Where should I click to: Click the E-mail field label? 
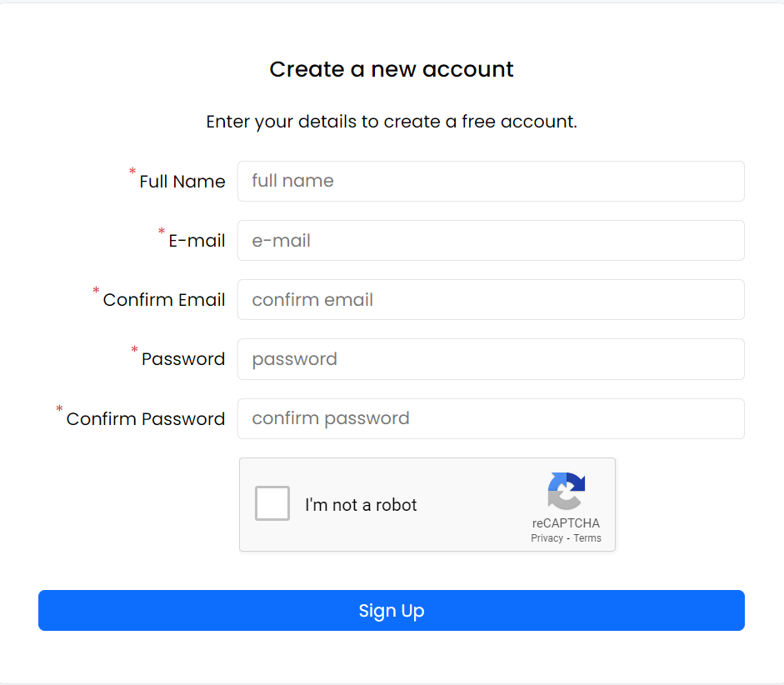click(196, 240)
